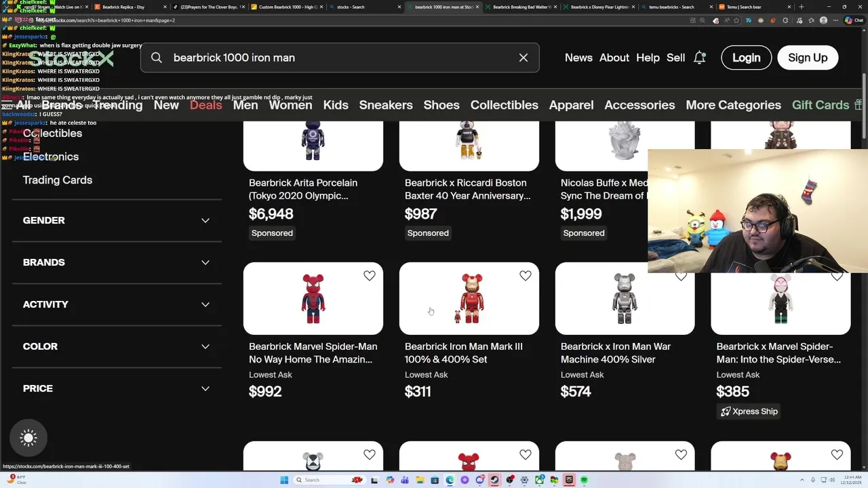Image resolution: width=868 pixels, height=488 pixels.
Task: Switch to Temu | Search bear tab
Action: pos(755,7)
